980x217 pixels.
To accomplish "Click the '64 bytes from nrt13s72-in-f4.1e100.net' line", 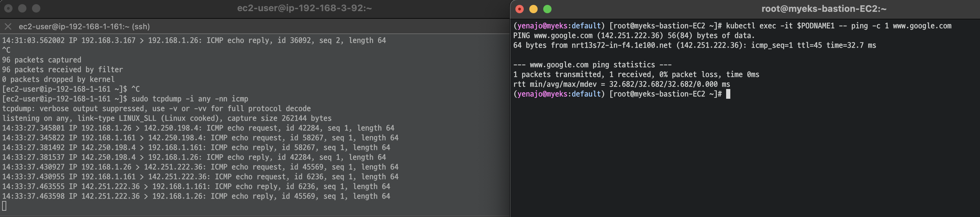I will click(694, 45).
